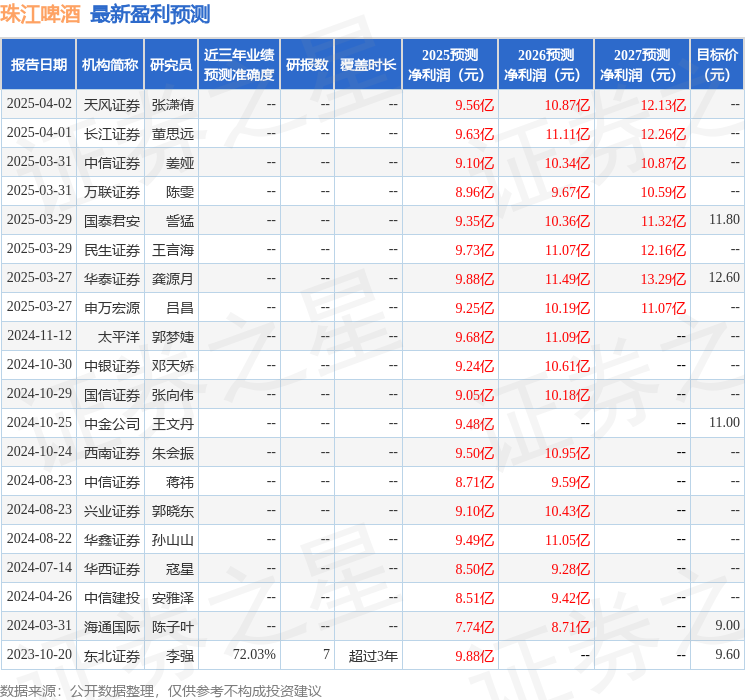Viewport: 745px width, 700px height.
Task: Click the accuracy value 72.03%
Action: click(254, 654)
